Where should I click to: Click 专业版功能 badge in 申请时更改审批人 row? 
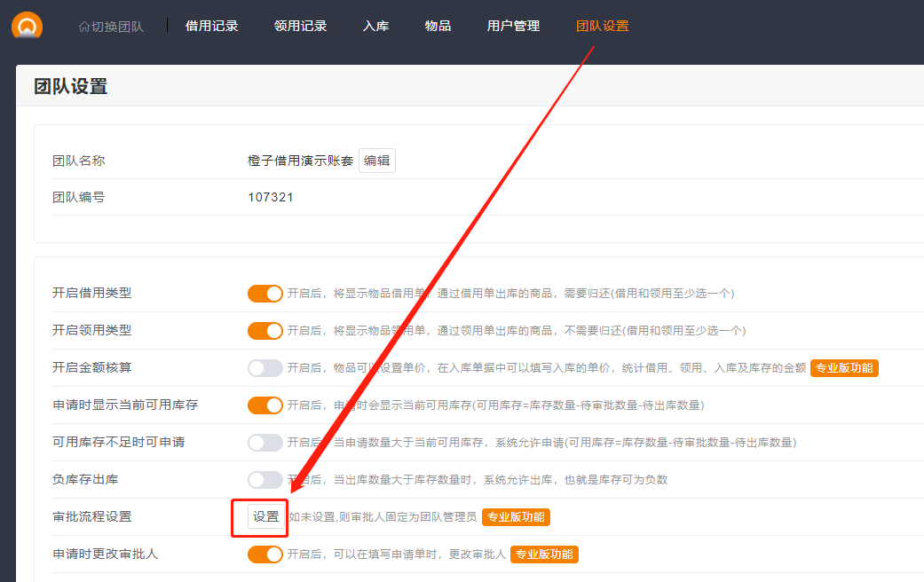point(544,554)
